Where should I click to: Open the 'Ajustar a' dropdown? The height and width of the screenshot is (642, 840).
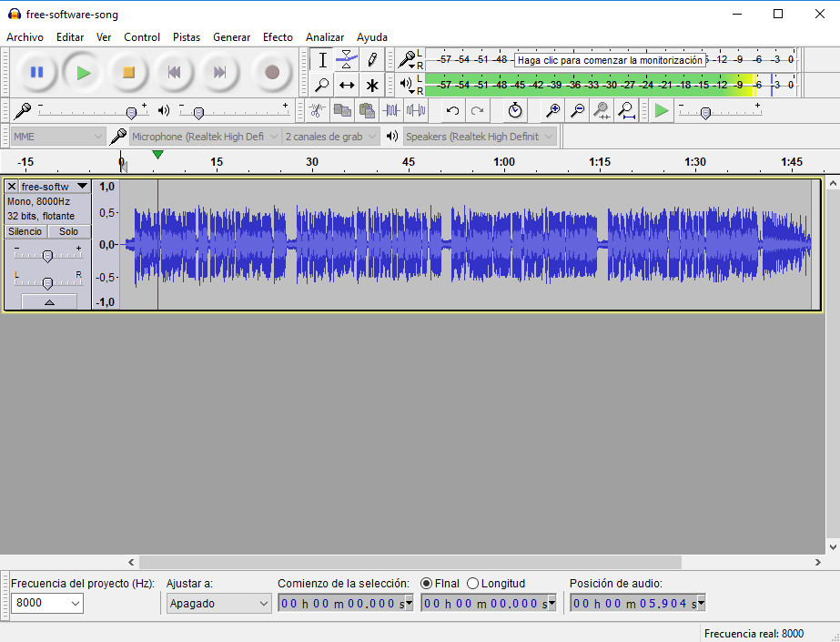(218, 603)
